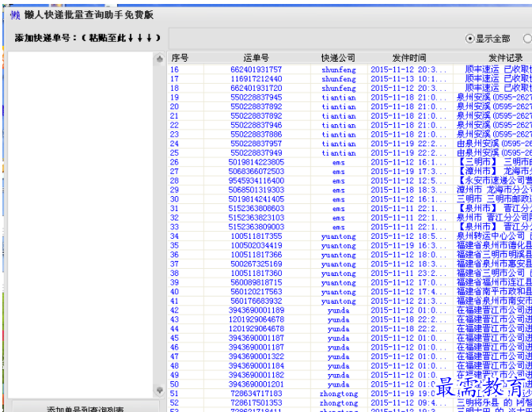
Task: Select tracking number 3943690001182
Action: 256,375
